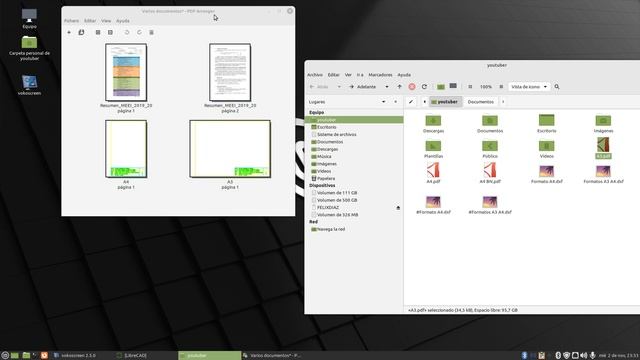Click the delete pages trash icon in PDF Arranger

[x=151, y=32]
